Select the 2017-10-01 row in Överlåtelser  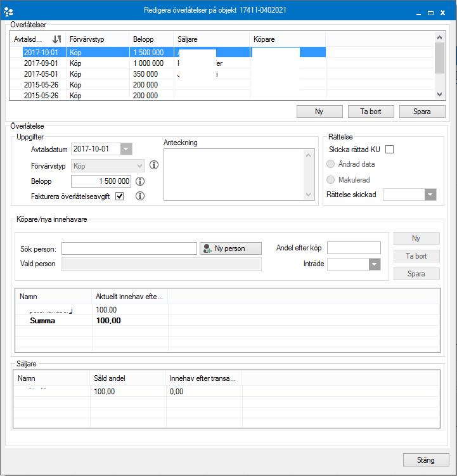coord(167,52)
